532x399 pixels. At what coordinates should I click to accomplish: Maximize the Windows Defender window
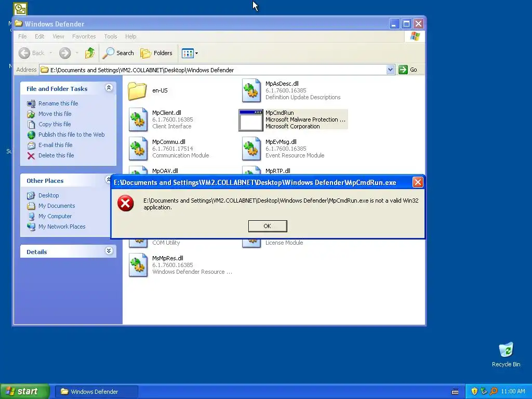click(406, 24)
